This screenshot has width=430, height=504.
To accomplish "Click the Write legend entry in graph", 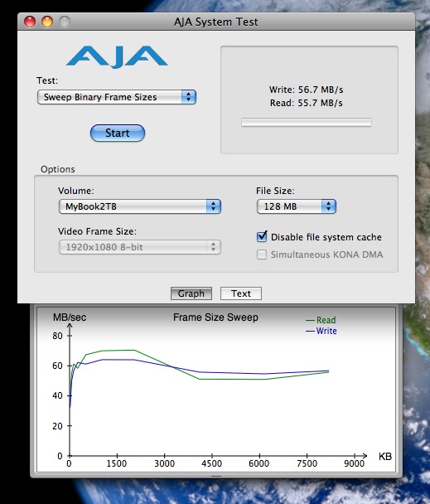I will [321, 331].
